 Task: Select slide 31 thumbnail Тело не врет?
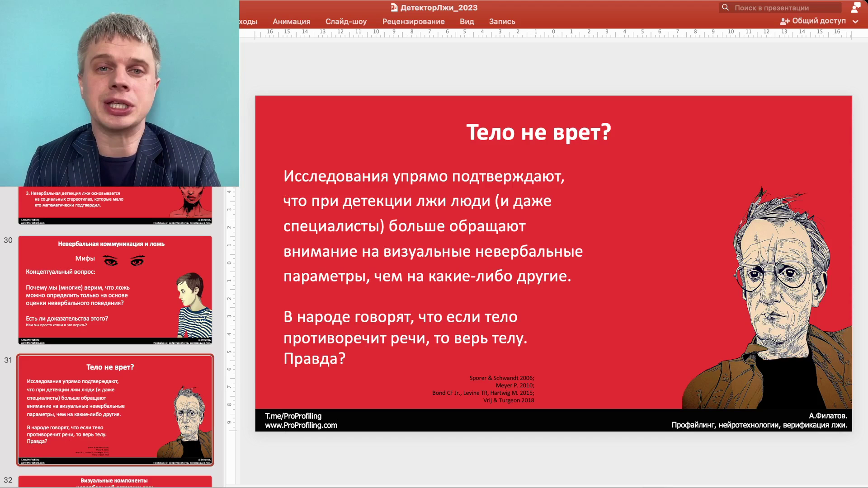pyautogui.click(x=115, y=410)
